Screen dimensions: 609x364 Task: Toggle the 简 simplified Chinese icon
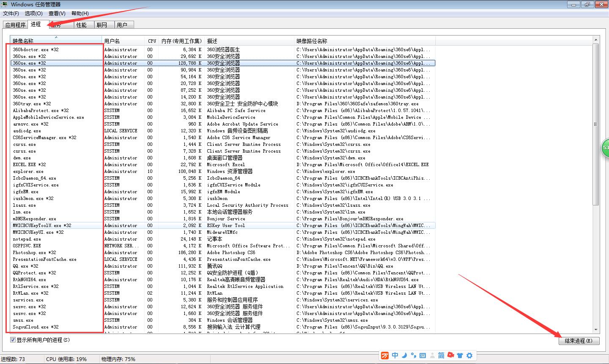click(441, 356)
